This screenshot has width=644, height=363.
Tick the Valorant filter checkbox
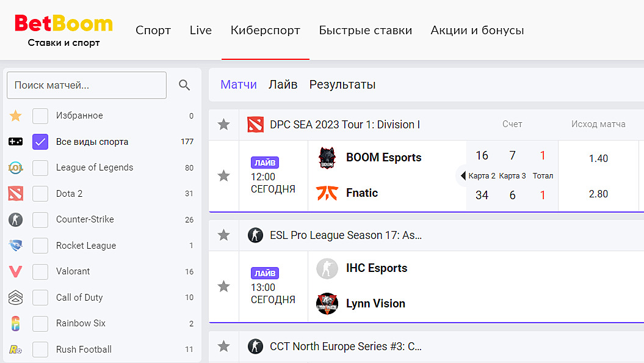click(40, 271)
